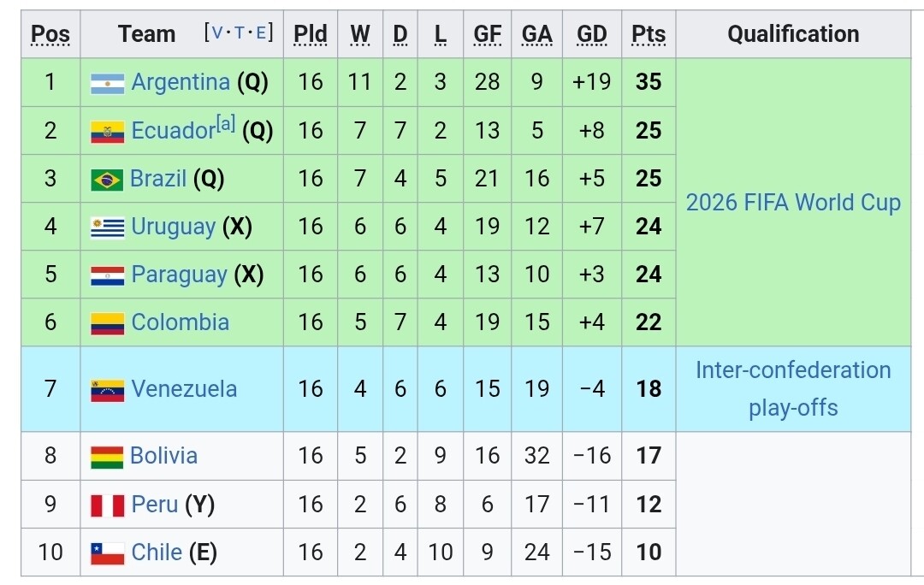Open the Argentina team link
The height and width of the screenshot is (585, 924).
[181, 82]
